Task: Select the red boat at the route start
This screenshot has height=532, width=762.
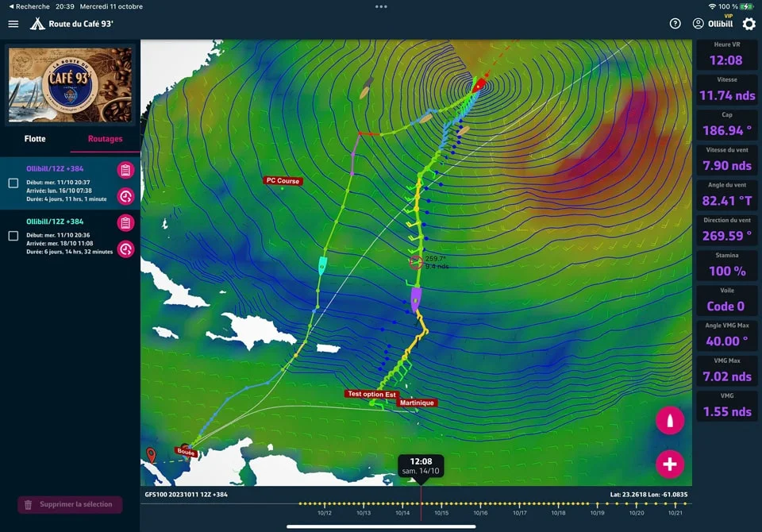Action: point(479,85)
